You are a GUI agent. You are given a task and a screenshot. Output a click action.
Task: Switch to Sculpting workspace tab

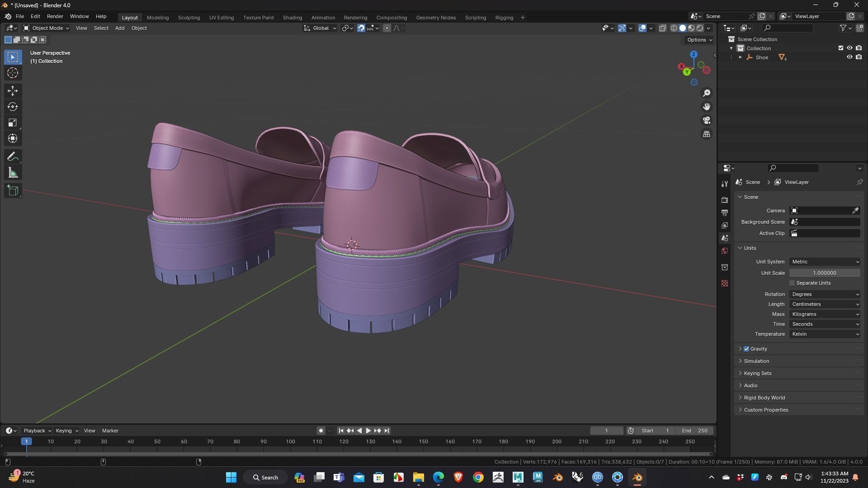pos(189,18)
